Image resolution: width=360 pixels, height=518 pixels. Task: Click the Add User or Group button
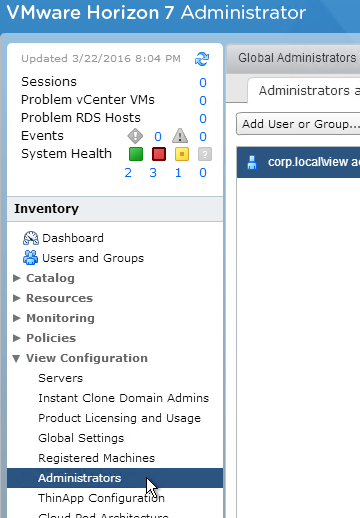click(298, 124)
